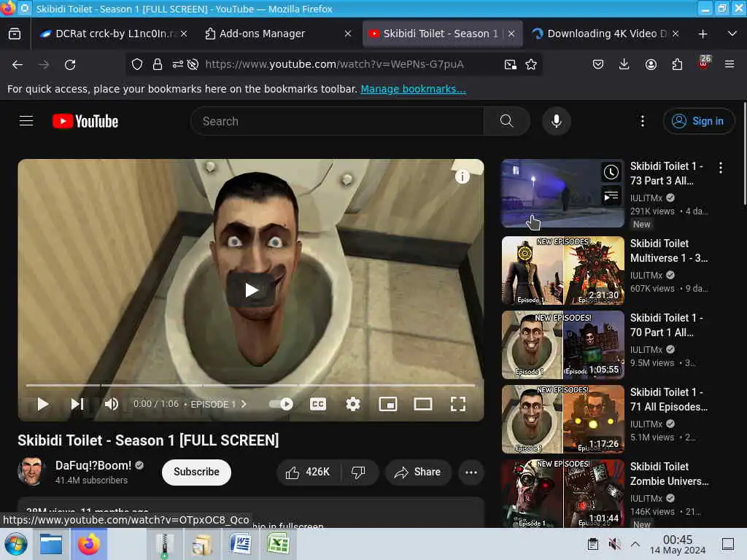Skip to next video in player
The height and width of the screenshot is (560, 747).
tap(77, 404)
